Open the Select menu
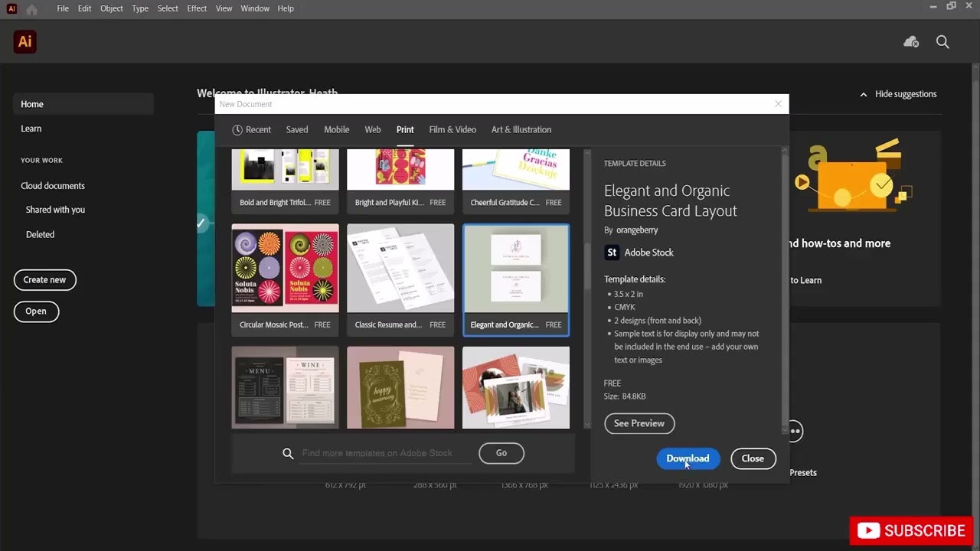This screenshot has width=980, height=551. click(x=168, y=8)
